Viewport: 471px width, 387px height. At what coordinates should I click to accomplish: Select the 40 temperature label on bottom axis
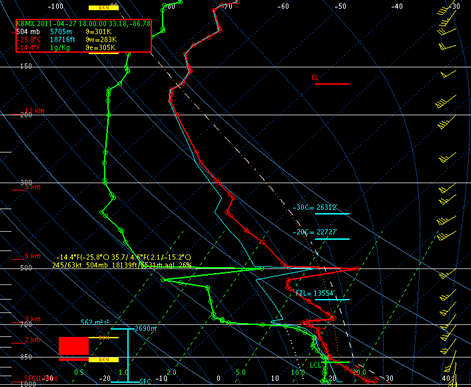[446, 378]
